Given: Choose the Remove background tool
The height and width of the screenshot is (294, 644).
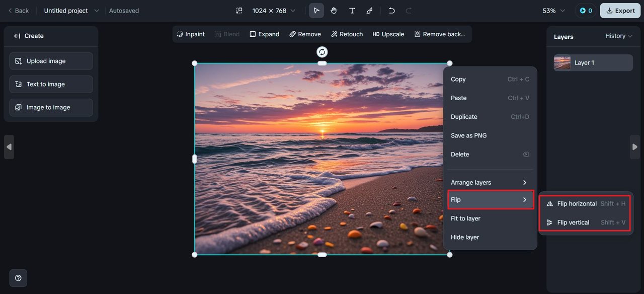Looking at the screenshot, I should pos(439,34).
